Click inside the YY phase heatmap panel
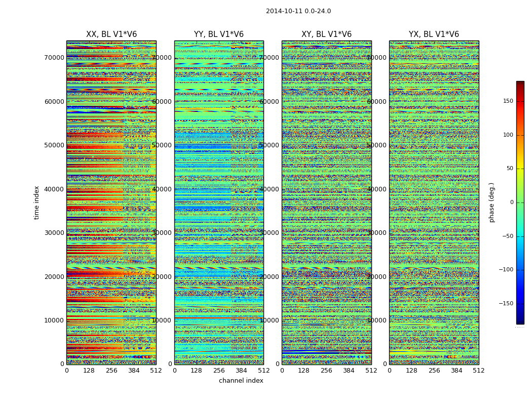Viewport: 532px width, 405px height. click(x=218, y=202)
